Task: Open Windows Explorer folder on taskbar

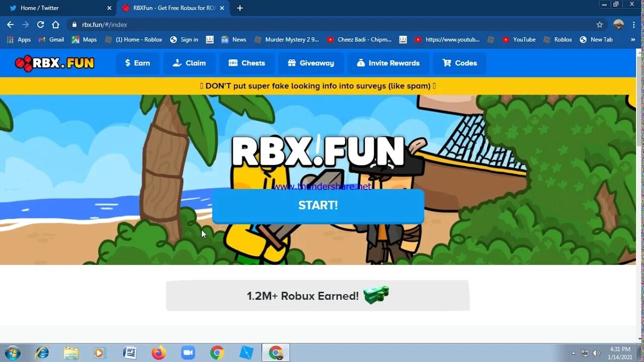Action: 71,353
